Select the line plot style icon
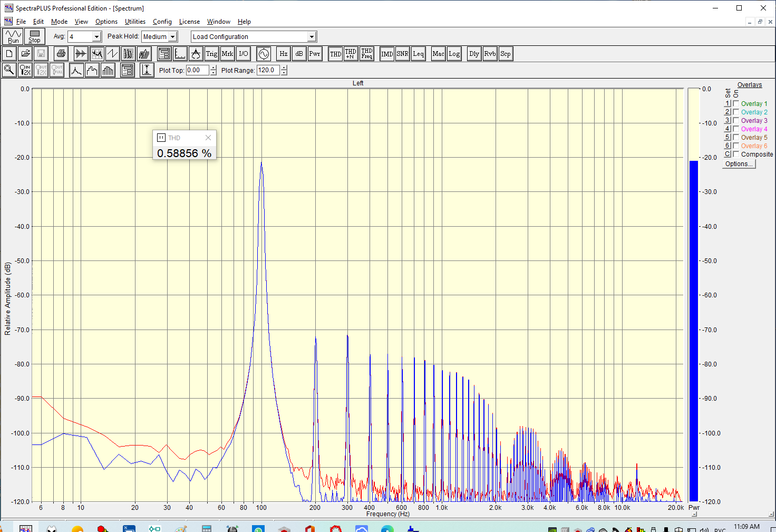Screen dimensions: 776x532 click(76, 70)
